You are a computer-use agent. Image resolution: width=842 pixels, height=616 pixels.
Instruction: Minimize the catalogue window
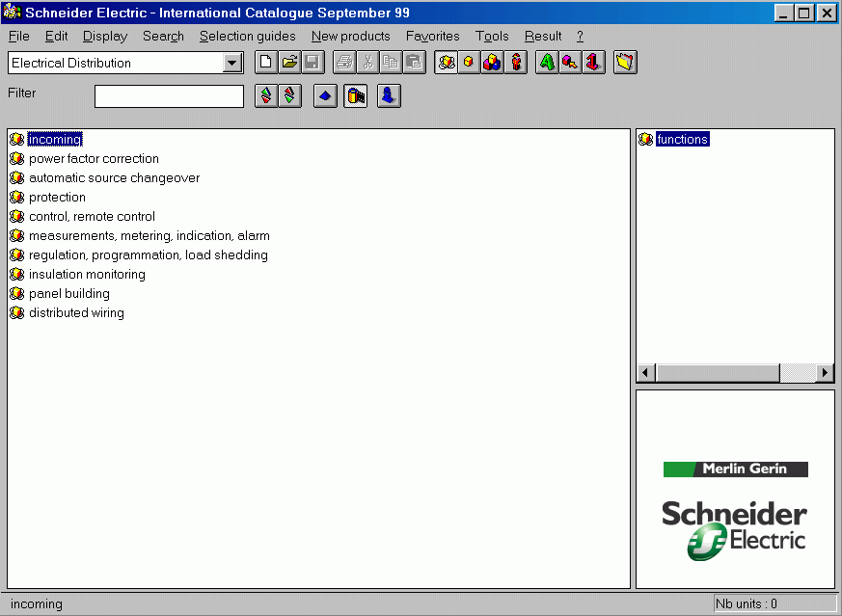[784, 13]
